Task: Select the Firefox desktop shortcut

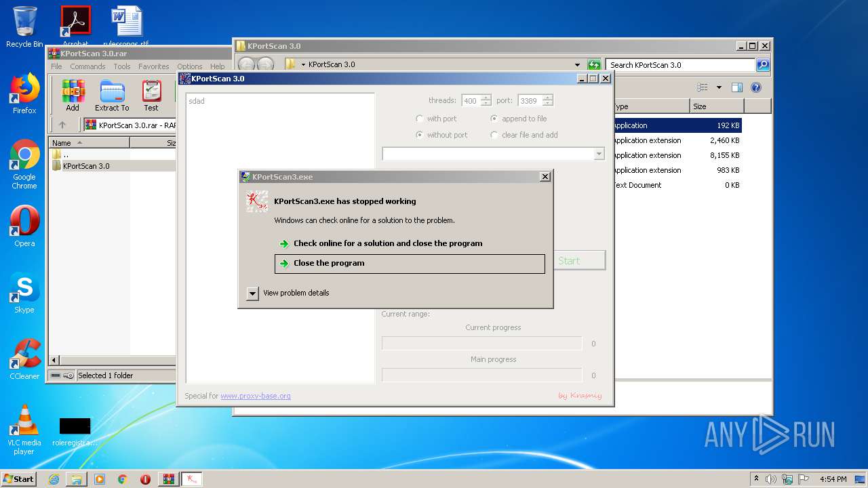Action: pos(24,94)
